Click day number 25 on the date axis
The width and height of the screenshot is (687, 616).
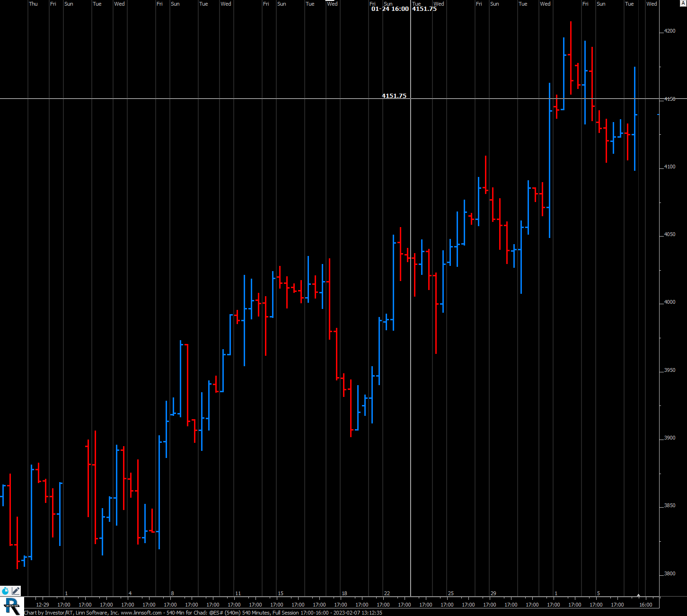[x=451, y=593]
